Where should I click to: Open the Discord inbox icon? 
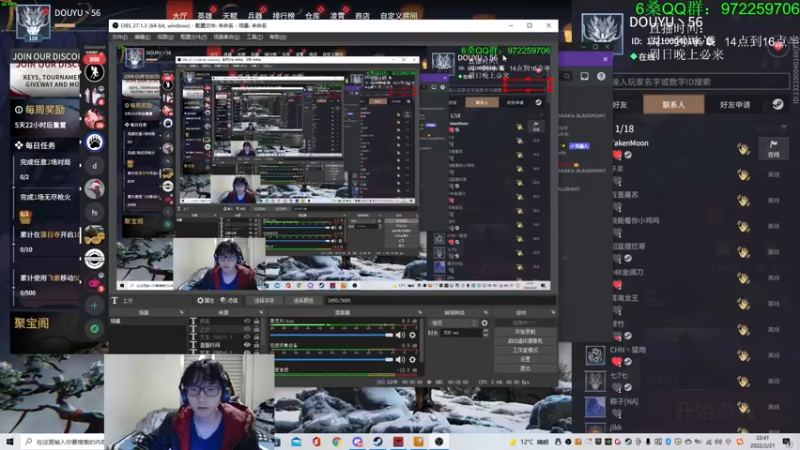584,77
